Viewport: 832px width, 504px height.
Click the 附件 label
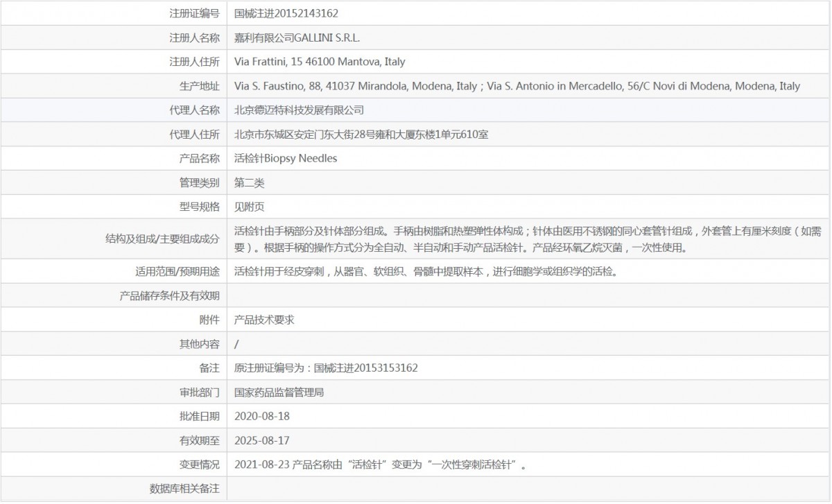(x=209, y=320)
